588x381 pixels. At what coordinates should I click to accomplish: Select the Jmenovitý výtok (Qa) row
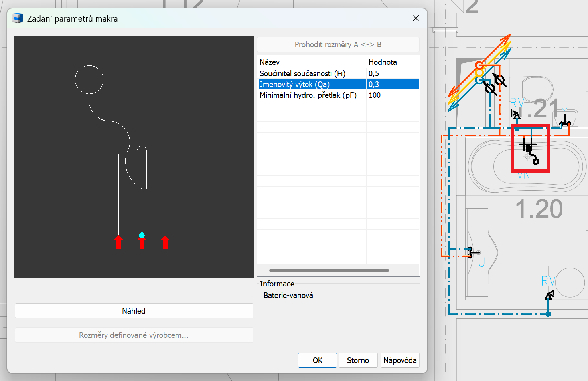pyautogui.click(x=338, y=84)
